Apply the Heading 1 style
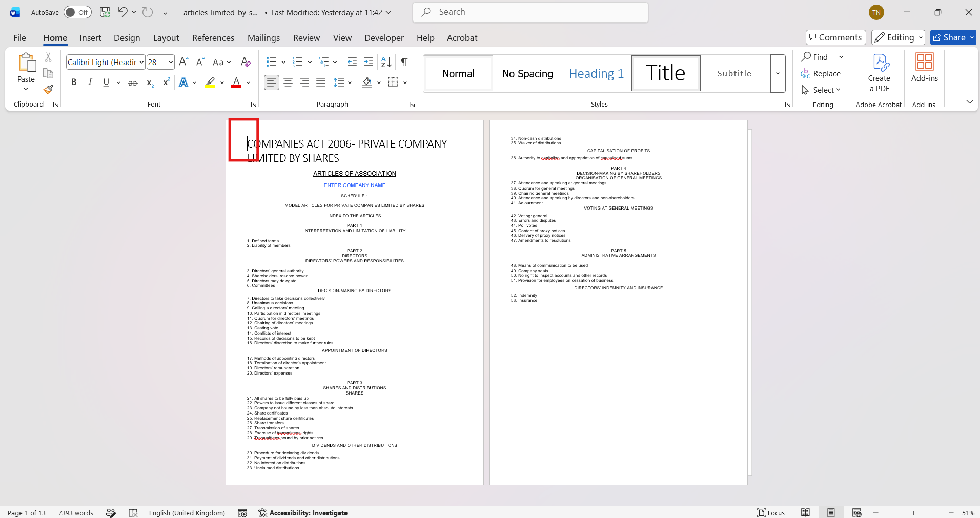The image size is (980, 518). [x=597, y=74]
